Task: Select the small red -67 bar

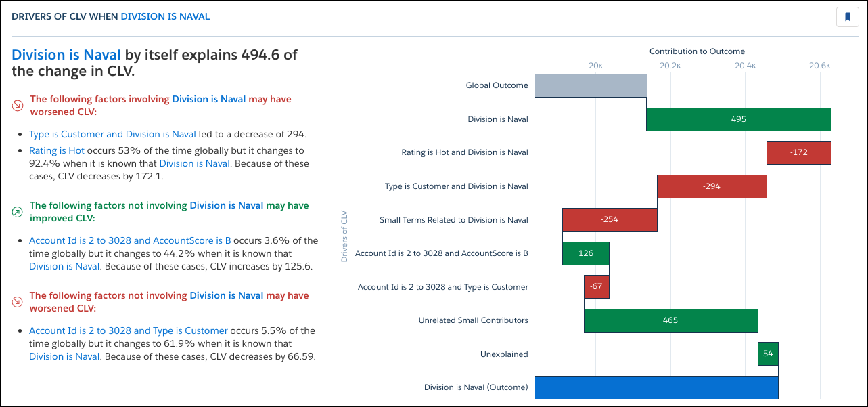Action: click(596, 287)
